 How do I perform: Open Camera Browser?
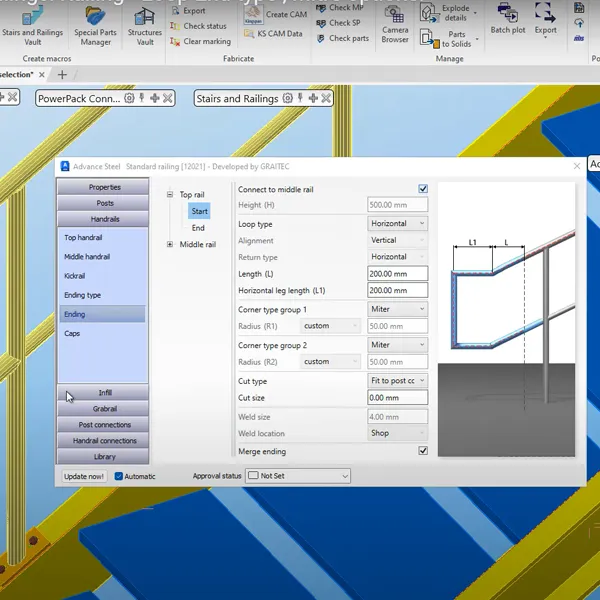click(395, 24)
